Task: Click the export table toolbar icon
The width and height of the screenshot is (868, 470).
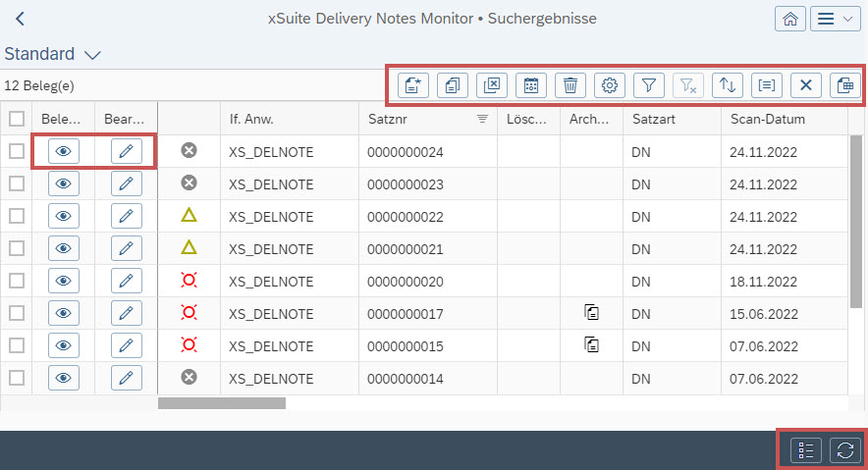Action: [845, 85]
